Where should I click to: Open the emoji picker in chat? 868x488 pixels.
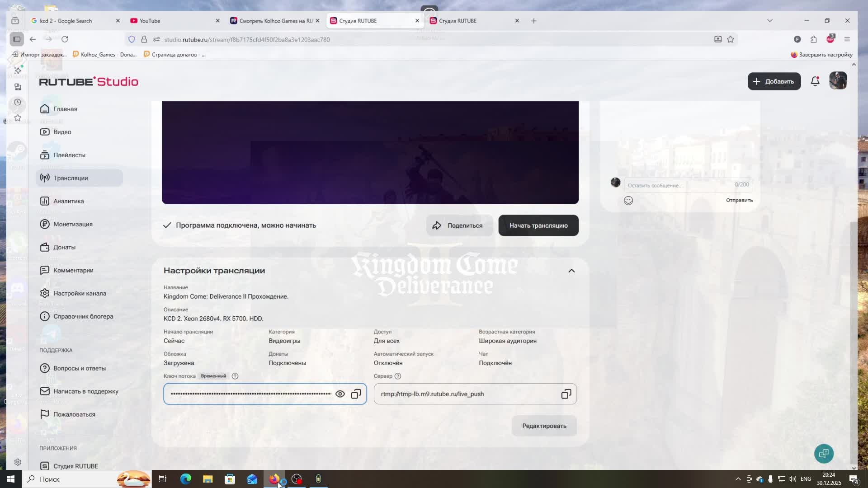pyautogui.click(x=628, y=201)
